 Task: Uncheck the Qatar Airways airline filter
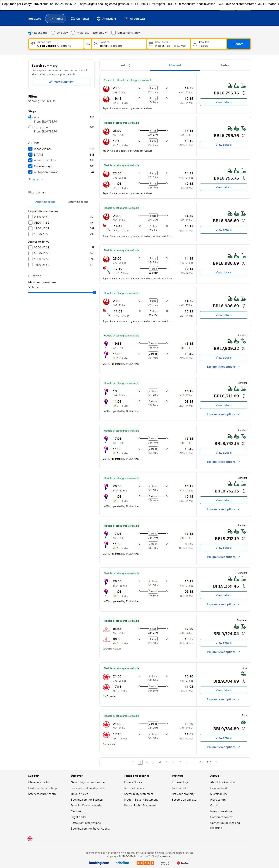(30, 166)
